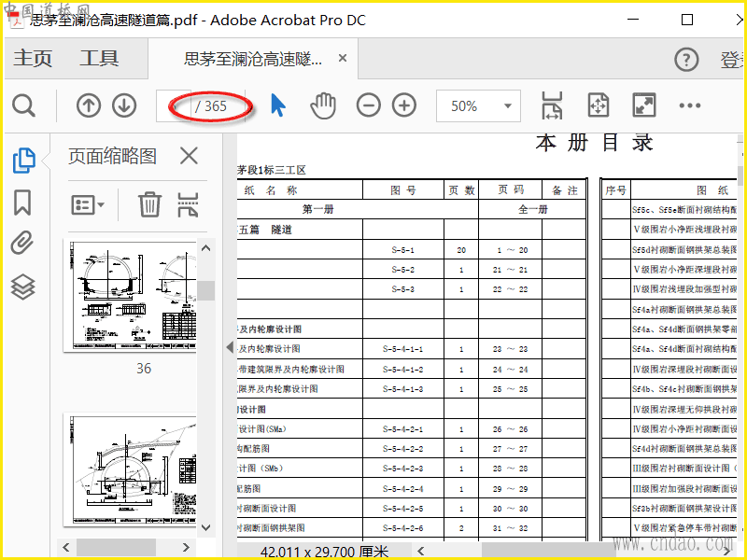Viewport: 747px width, 560px height.
Task: Open the more tools ellipsis menu
Action: pyautogui.click(x=690, y=105)
